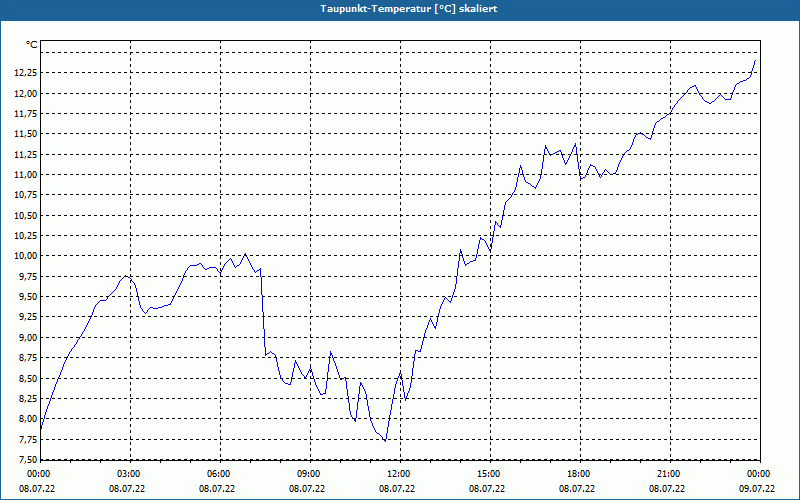The image size is (800, 500).
Task: Select the 7,75 y-axis label
Action: [27, 439]
